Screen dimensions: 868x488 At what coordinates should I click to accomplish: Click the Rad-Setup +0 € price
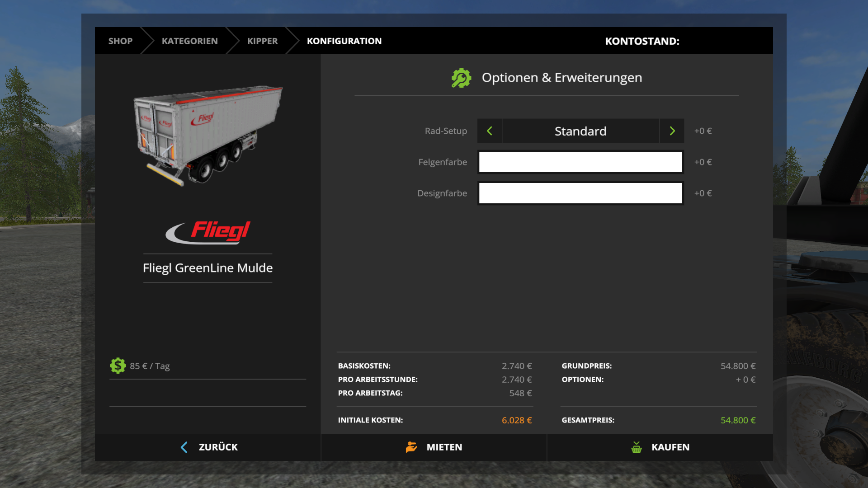click(703, 131)
